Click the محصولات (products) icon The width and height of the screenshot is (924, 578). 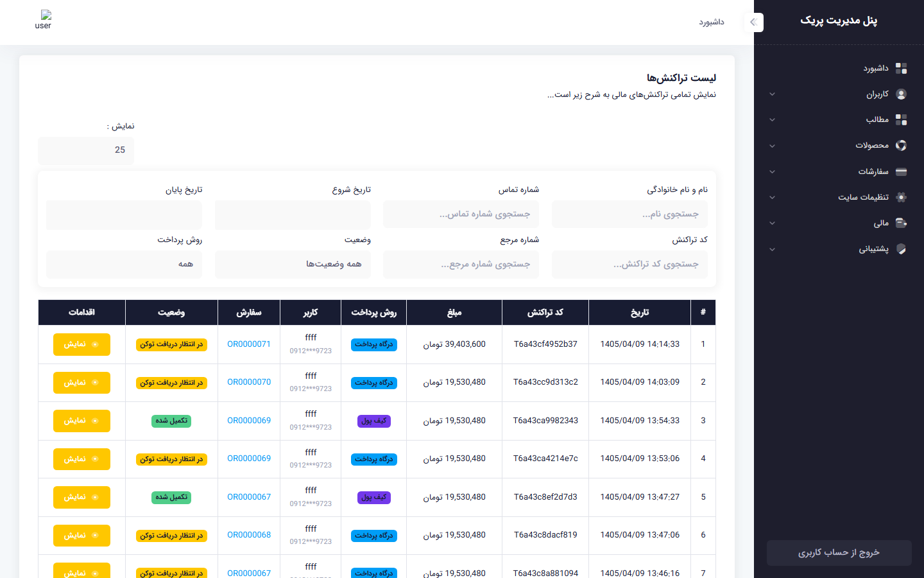[901, 145]
